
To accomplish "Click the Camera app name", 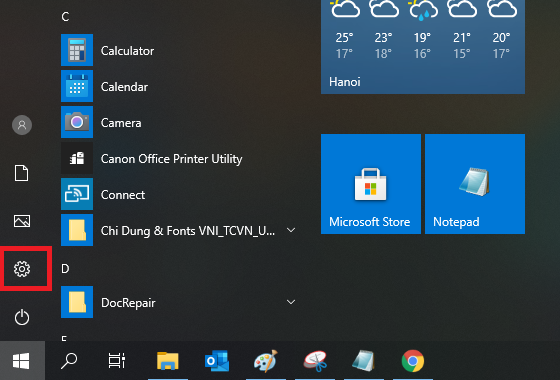I will 121,123.
